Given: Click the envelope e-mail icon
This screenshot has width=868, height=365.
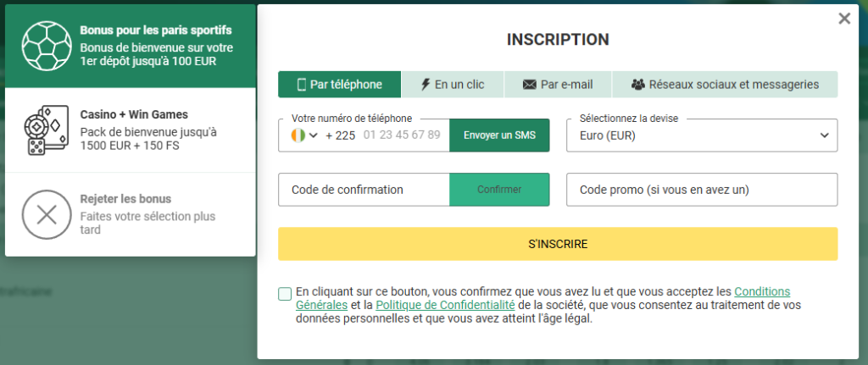Looking at the screenshot, I should pos(530,85).
